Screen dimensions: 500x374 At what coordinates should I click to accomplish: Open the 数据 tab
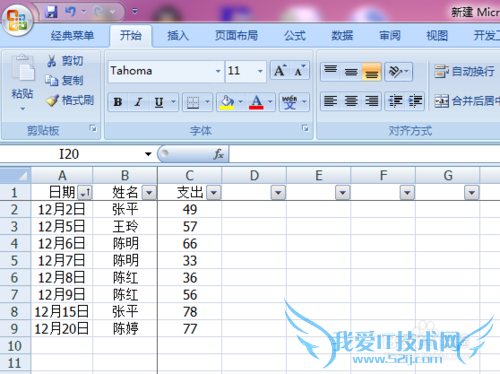[x=342, y=35]
